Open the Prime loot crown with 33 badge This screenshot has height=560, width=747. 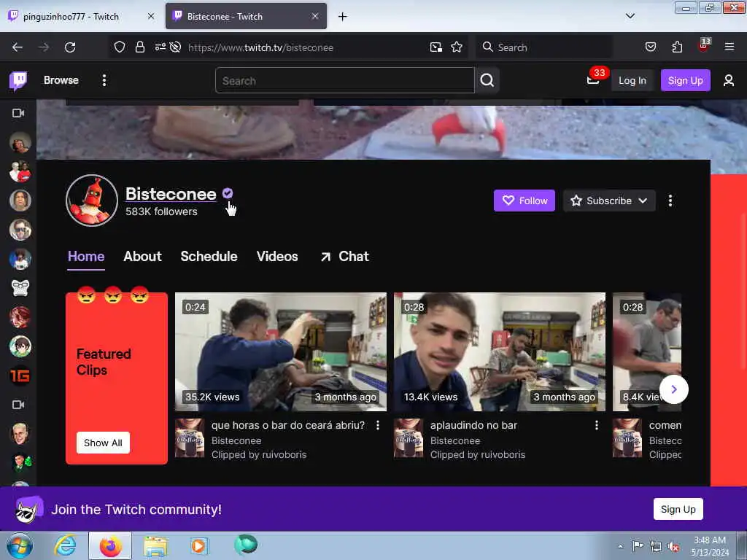[593, 80]
